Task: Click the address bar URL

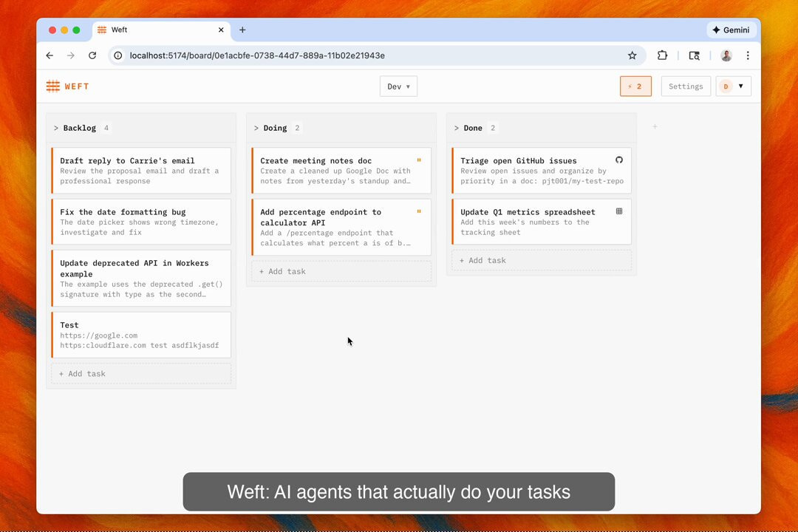Action: [257, 55]
